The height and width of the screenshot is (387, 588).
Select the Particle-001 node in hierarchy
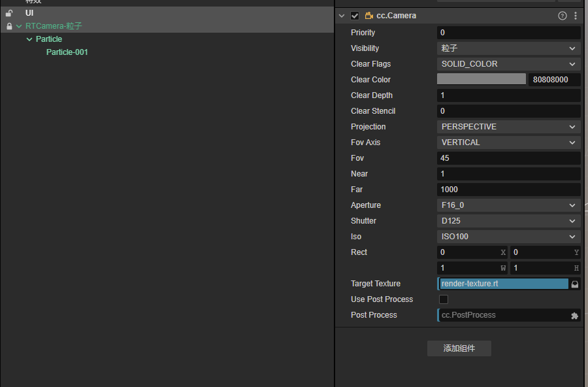[x=67, y=52]
